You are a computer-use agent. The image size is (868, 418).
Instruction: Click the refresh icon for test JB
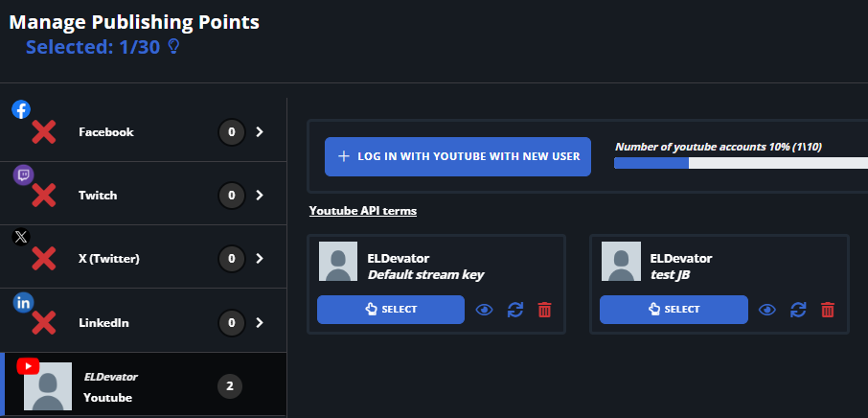(798, 310)
